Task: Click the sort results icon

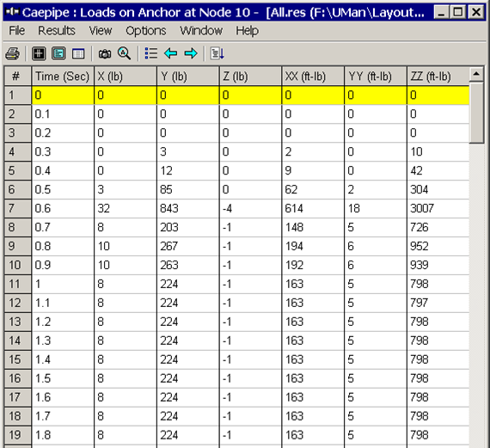Action: tap(217, 53)
